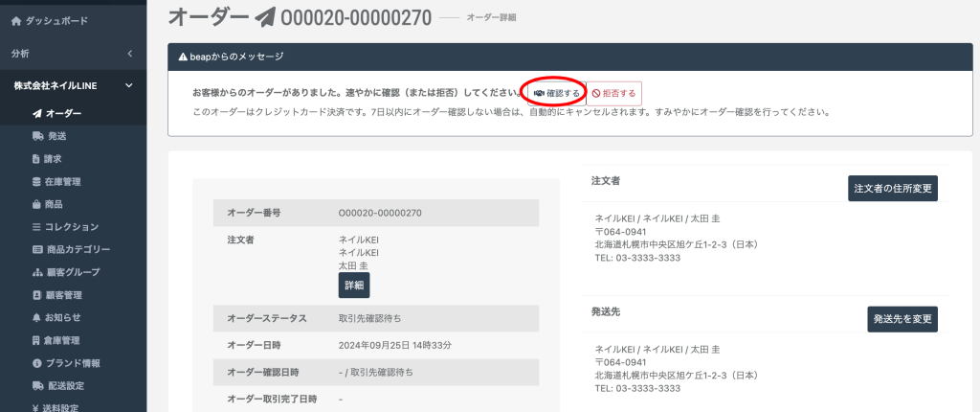
Task: Click the info icon beside ブランド情報
Action: [x=37, y=363]
